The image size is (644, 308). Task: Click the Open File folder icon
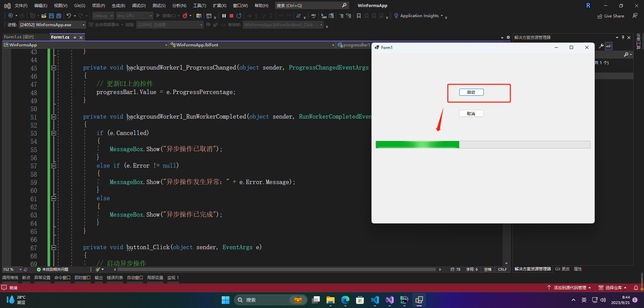point(44,16)
